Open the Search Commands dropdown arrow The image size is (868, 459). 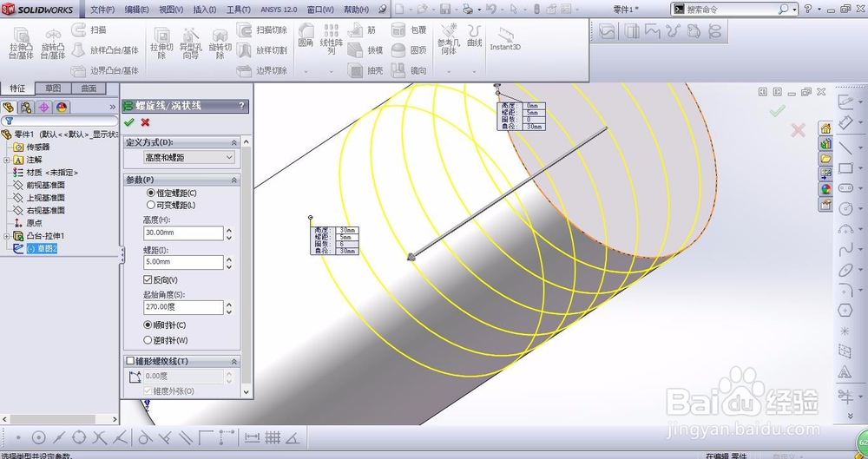click(x=794, y=9)
